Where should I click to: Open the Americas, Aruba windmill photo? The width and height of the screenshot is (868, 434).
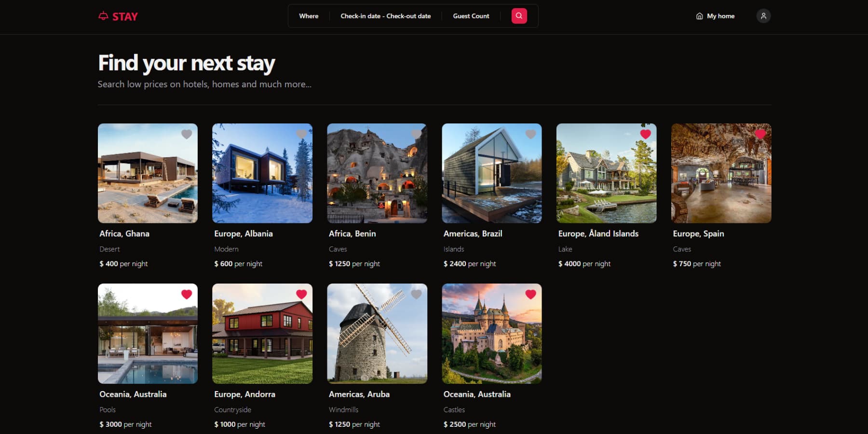[x=377, y=334]
